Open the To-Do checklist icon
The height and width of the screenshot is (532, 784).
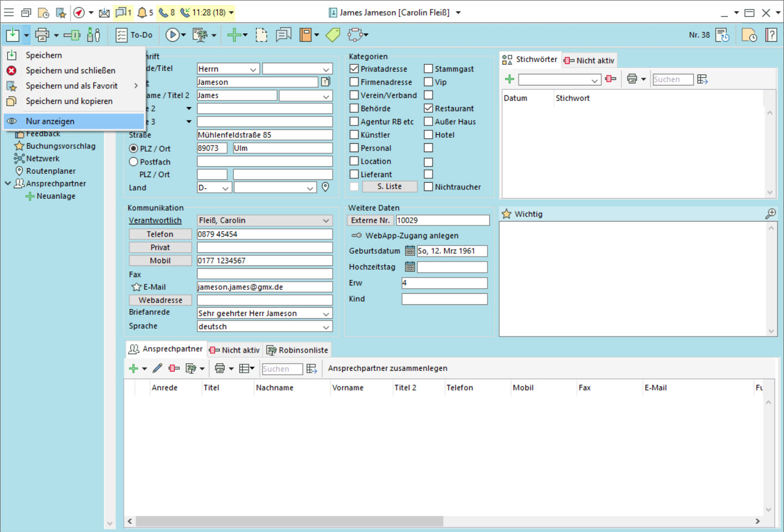click(122, 35)
